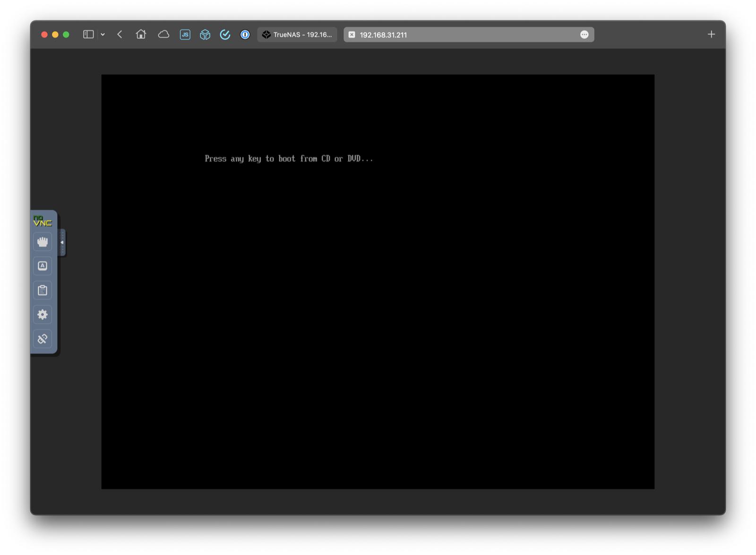Click the JS toggle extension icon
Screen dimensions: 756x555
coord(185,34)
